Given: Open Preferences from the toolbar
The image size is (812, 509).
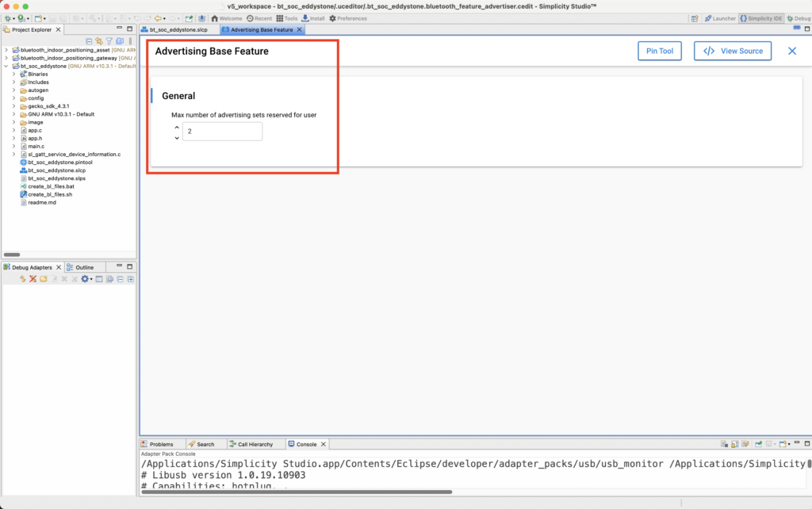Looking at the screenshot, I should point(347,18).
